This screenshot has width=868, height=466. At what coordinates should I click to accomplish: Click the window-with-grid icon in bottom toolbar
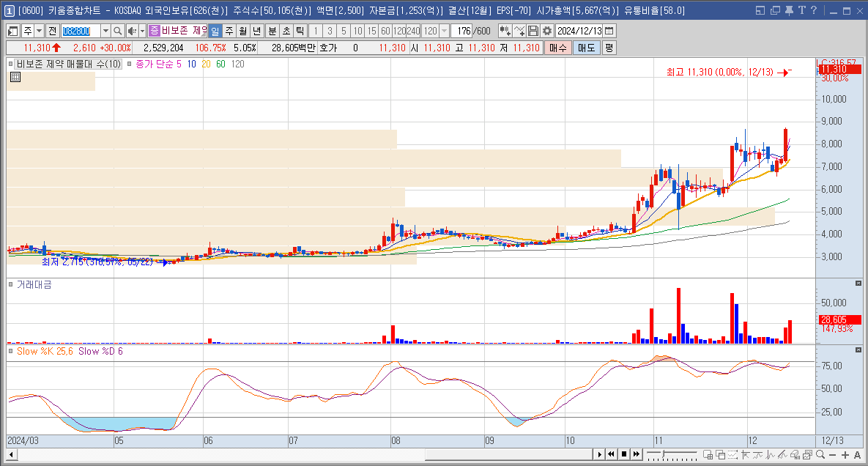[x=708, y=455]
